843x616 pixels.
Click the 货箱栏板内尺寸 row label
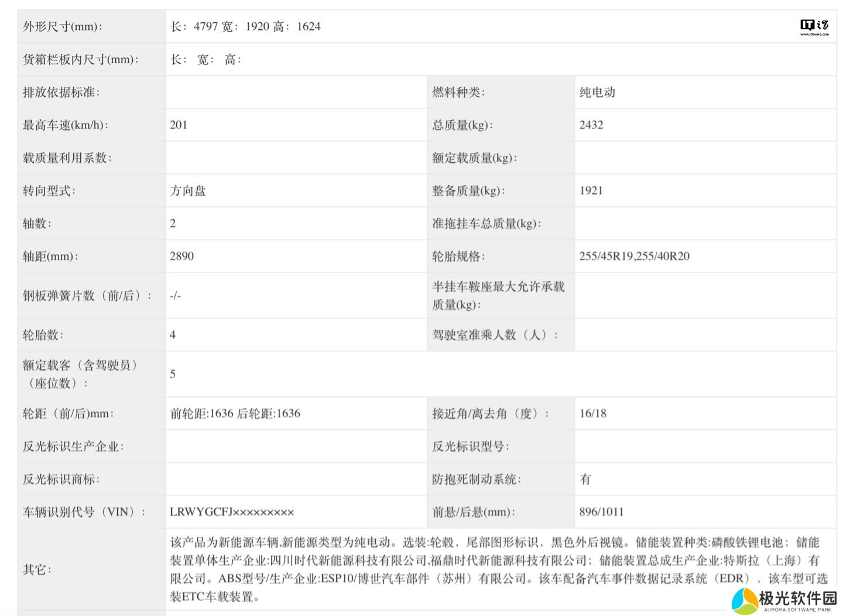tap(80, 59)
